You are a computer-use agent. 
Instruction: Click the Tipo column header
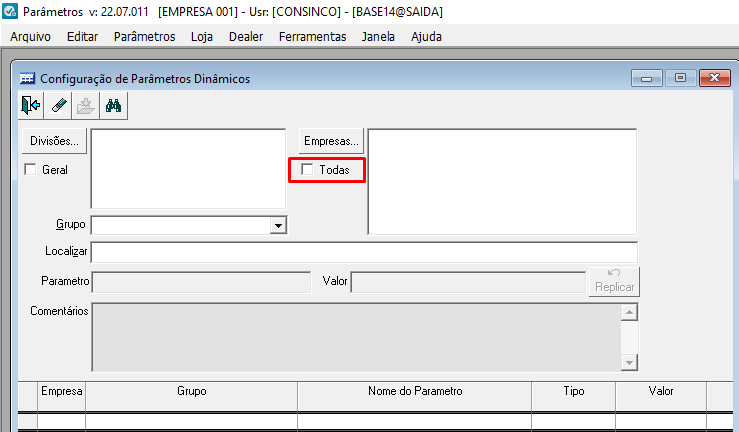[x=574, y=396]
